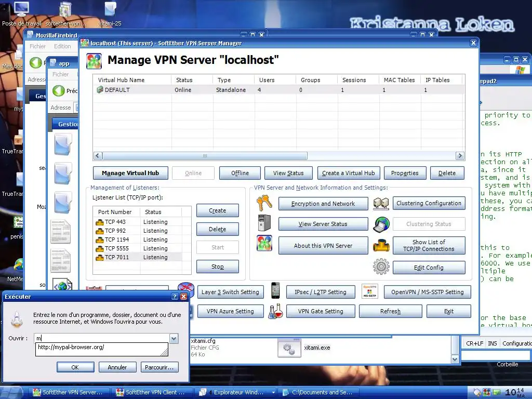
Task: Click the lab flasks icon beside VPN Gate Setting
Action: [x=275, y=311]
